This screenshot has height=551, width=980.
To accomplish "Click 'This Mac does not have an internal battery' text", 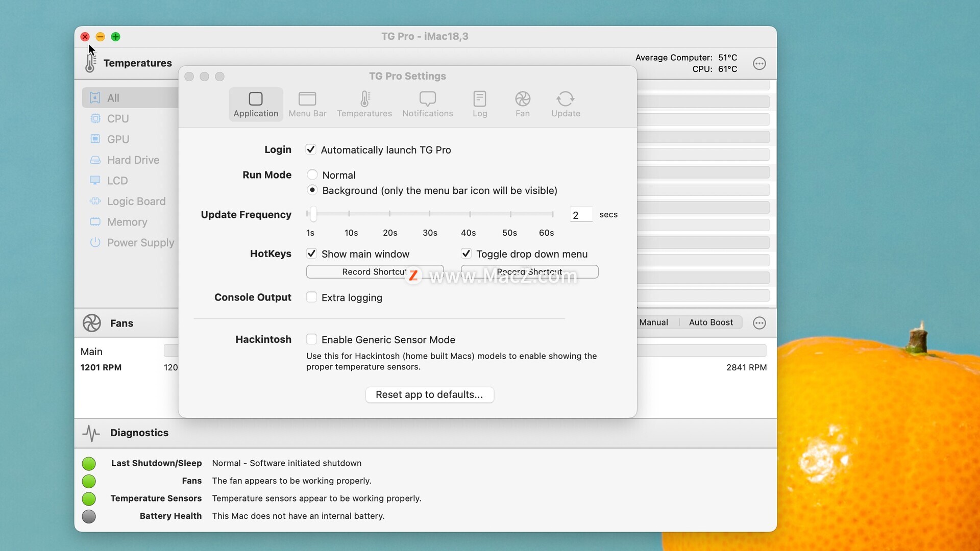I will (298, 516).
